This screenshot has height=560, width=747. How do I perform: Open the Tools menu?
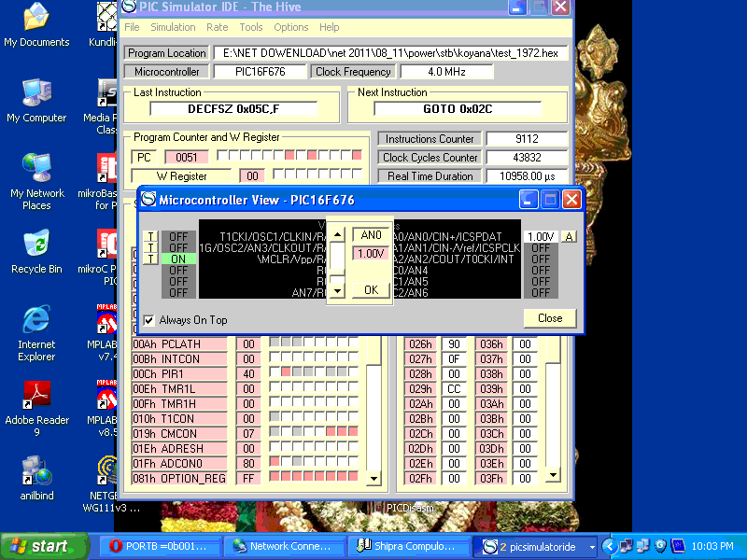(251, 27)
